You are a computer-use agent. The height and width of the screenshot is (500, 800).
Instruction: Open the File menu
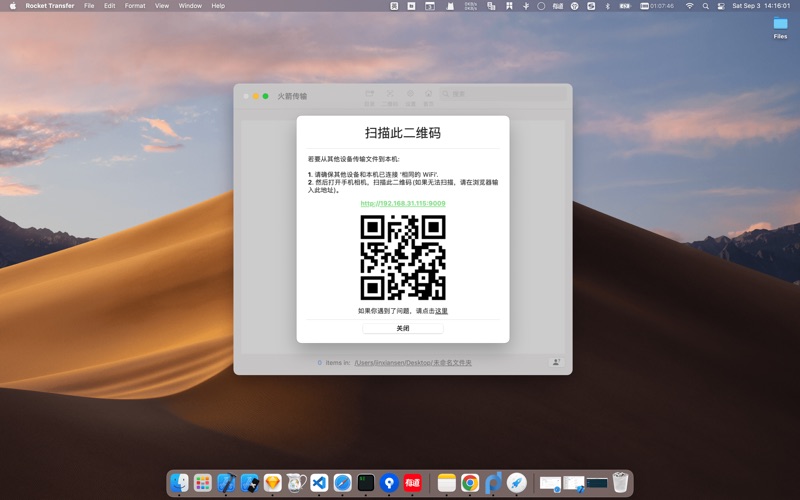click(89, 6)
